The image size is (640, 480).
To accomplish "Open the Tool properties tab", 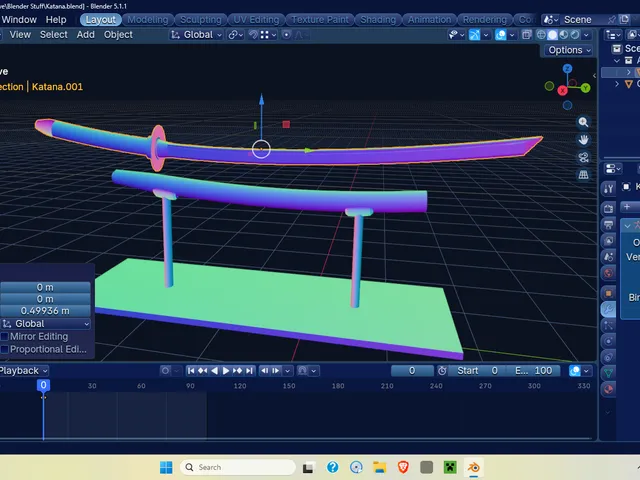I will coord(608,189).
